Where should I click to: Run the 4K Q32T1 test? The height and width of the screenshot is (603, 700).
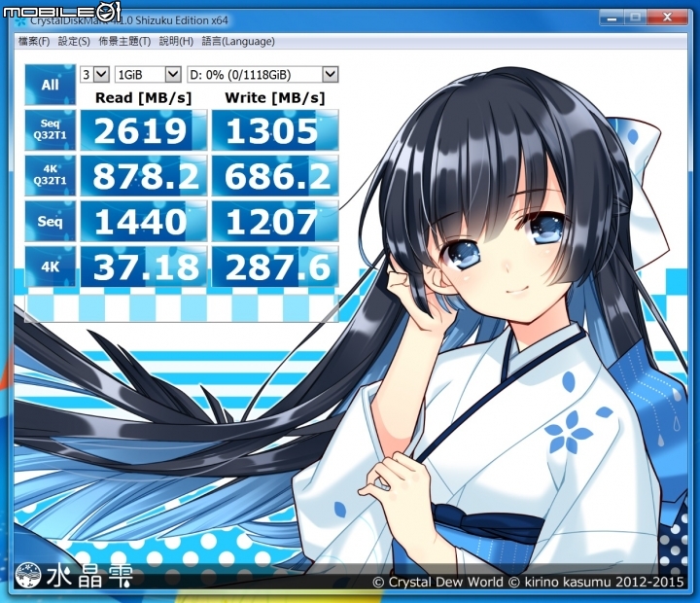tap(50, 175)
